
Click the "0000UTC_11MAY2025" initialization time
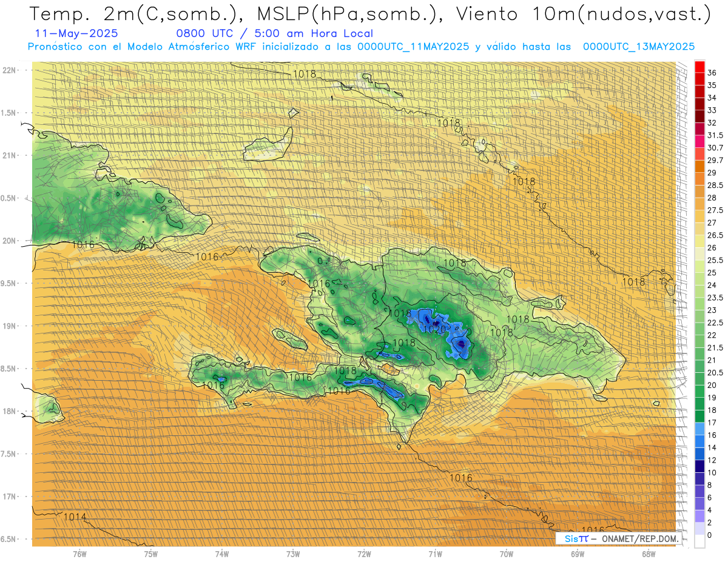coord(413,47)
